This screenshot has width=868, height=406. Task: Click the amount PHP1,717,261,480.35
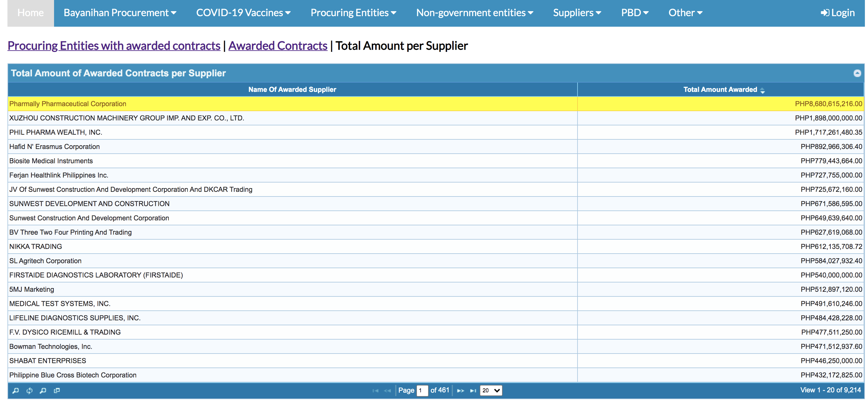tap(829, 132)
